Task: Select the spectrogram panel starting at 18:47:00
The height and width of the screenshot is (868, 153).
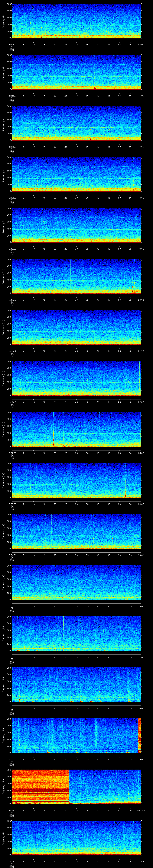Action: pos(76,174)
